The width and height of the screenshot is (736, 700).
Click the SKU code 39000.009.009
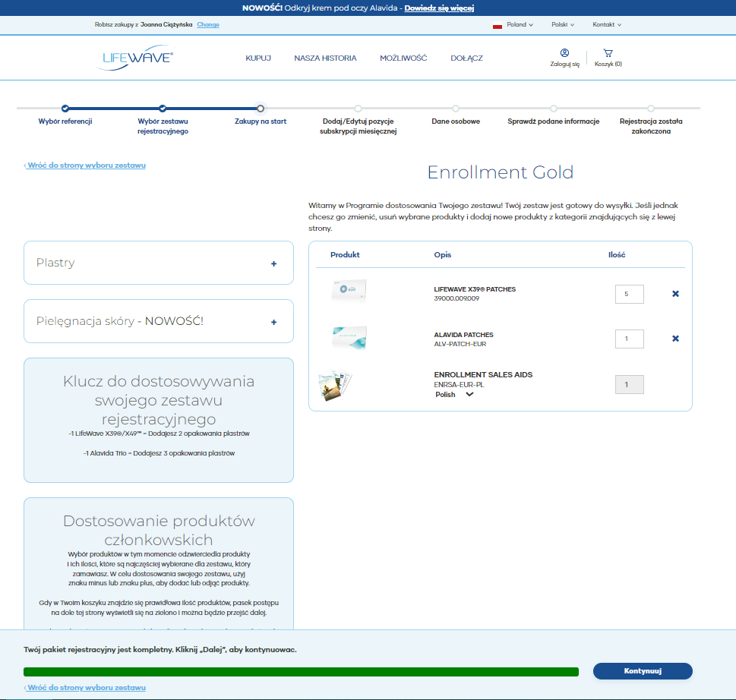456,298
